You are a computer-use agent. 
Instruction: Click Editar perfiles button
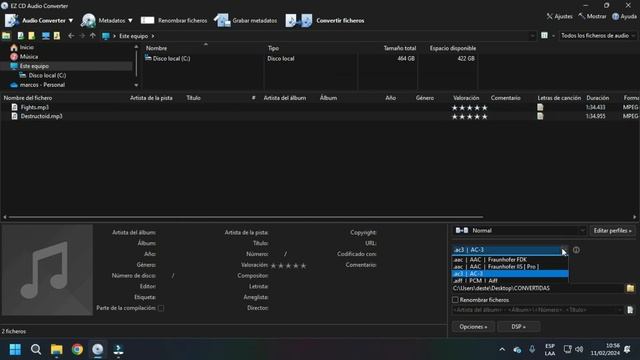click(612, 231)
